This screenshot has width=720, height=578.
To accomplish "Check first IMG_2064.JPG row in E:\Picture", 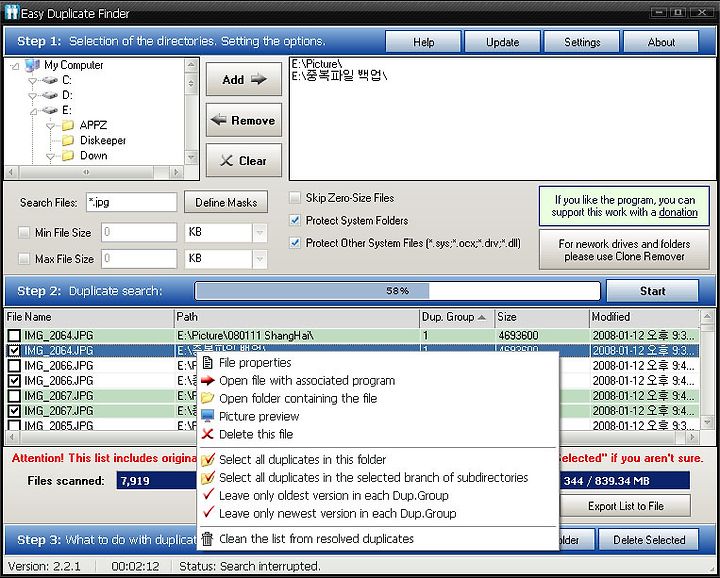I will 14,336.
